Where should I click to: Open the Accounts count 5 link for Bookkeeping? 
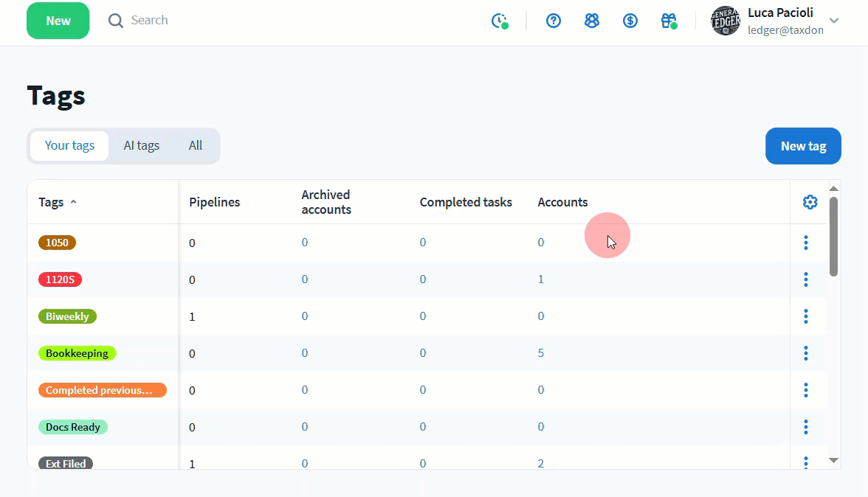(541, 353)
